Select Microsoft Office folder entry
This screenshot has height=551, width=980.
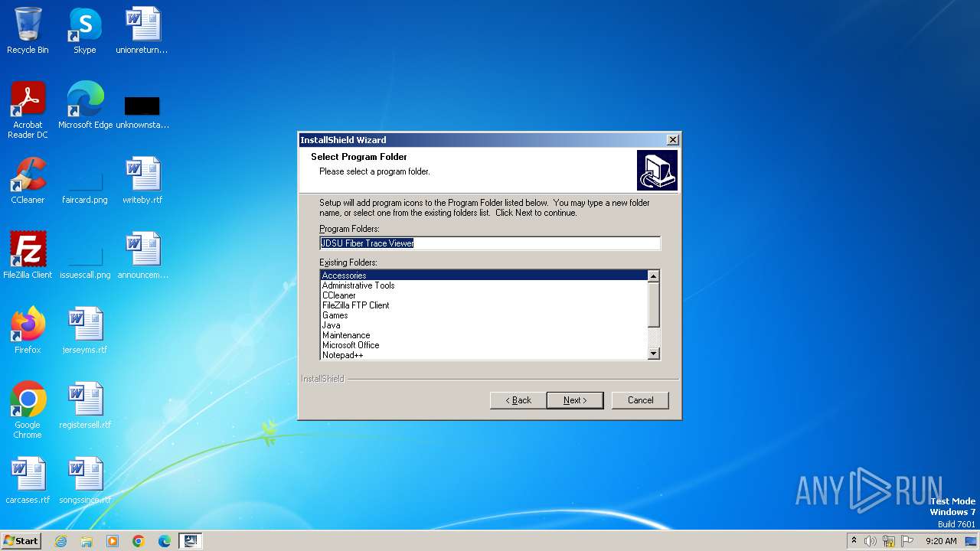[x=484, y=345]
